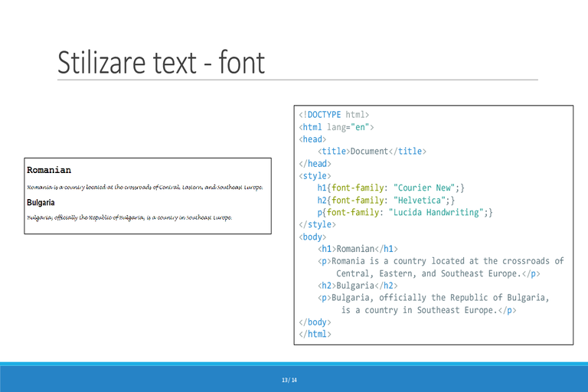The width and height of the screenshot is (588, 392).
Task: Click the Romanian heading in preview box
Action: [x=49, y=170]
